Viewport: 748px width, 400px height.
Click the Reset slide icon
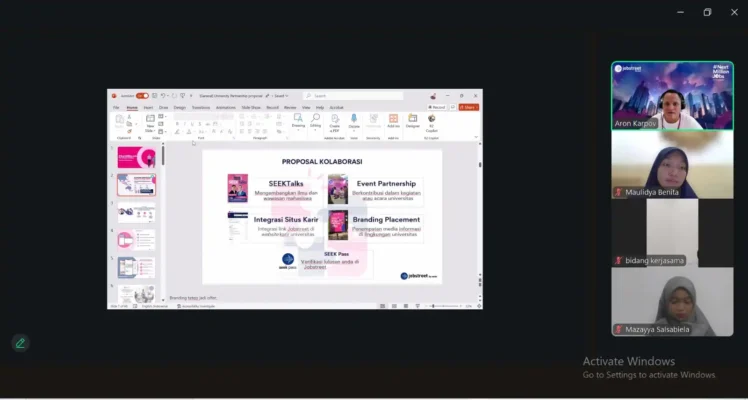[x=161, y=124]
